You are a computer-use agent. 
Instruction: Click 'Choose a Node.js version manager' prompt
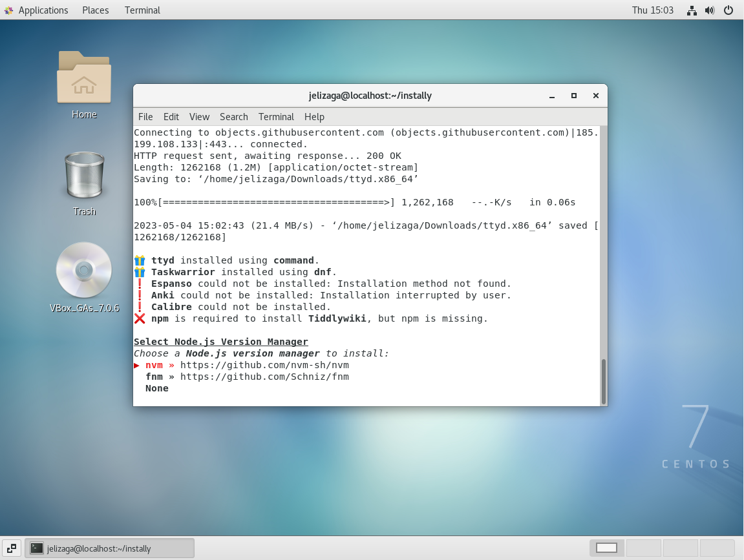261,353
